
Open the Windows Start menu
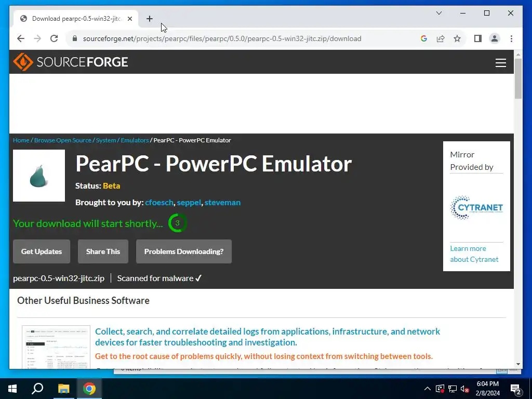click(x=12, y=389)
